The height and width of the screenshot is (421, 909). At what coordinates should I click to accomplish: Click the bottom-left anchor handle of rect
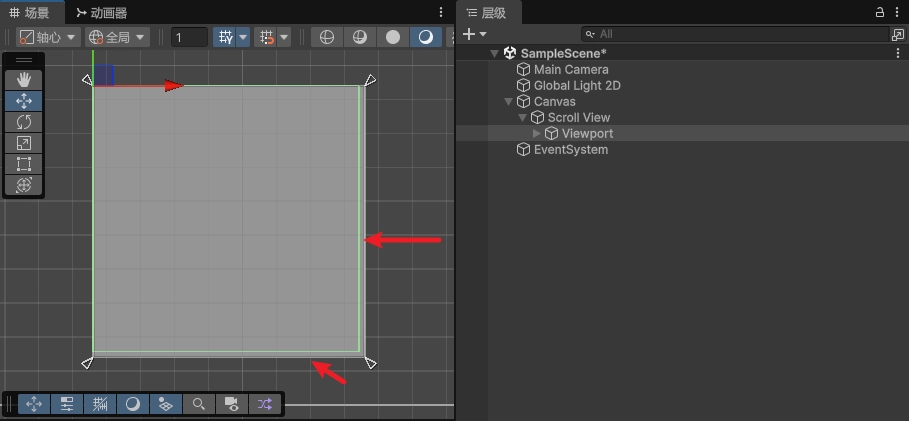pyautogui.click(x=87, y=363)
